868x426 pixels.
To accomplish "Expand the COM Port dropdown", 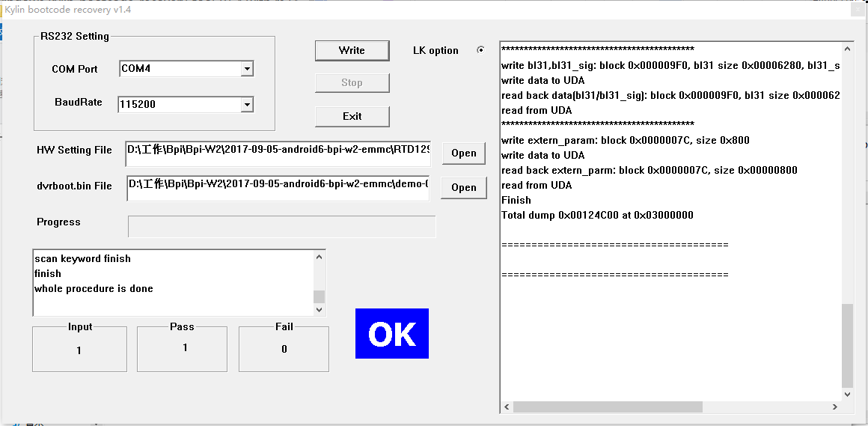I will coord(246,69).
